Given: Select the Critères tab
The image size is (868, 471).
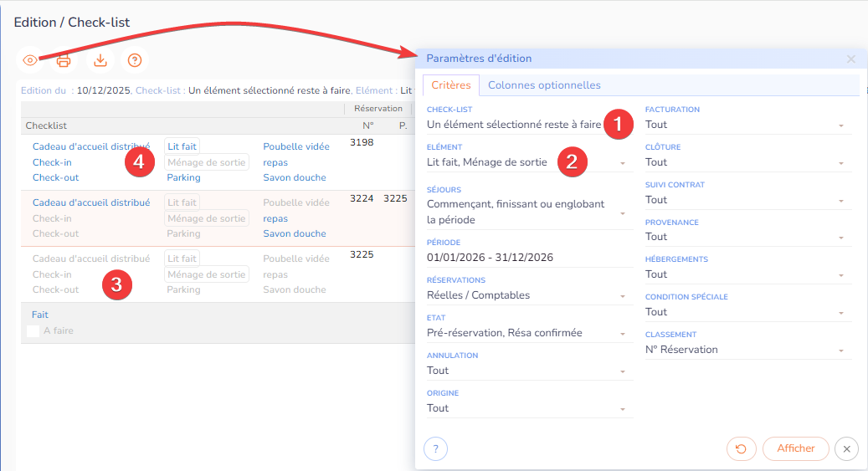Looking at the screenshot, I should coord(450,85).
